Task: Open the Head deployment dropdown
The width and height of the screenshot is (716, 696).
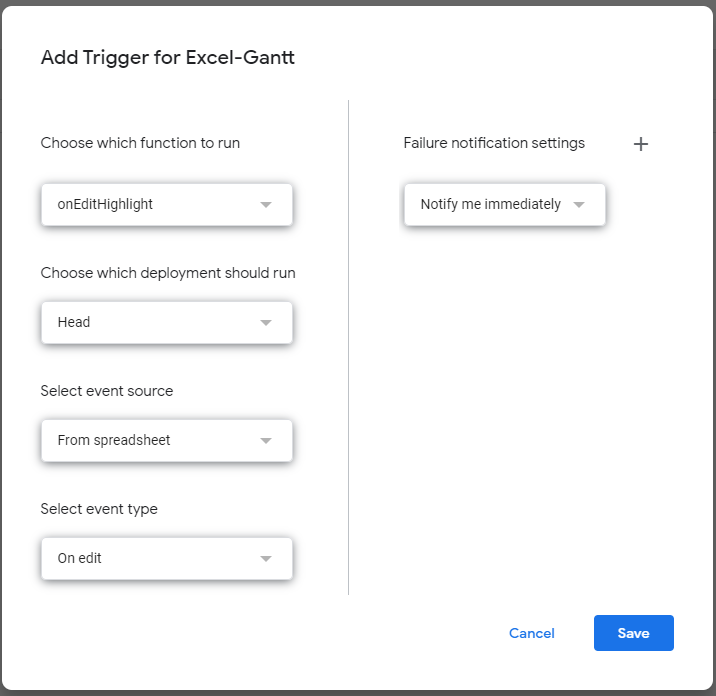Action: (x=167, y=322)
